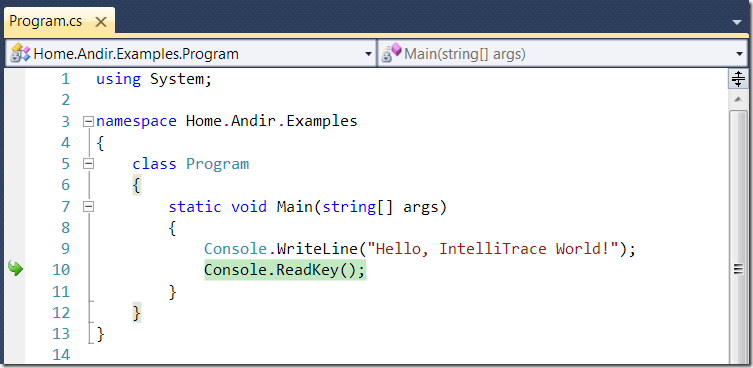
Task: Click the closing brace on line 13
Action: (100, 334)
